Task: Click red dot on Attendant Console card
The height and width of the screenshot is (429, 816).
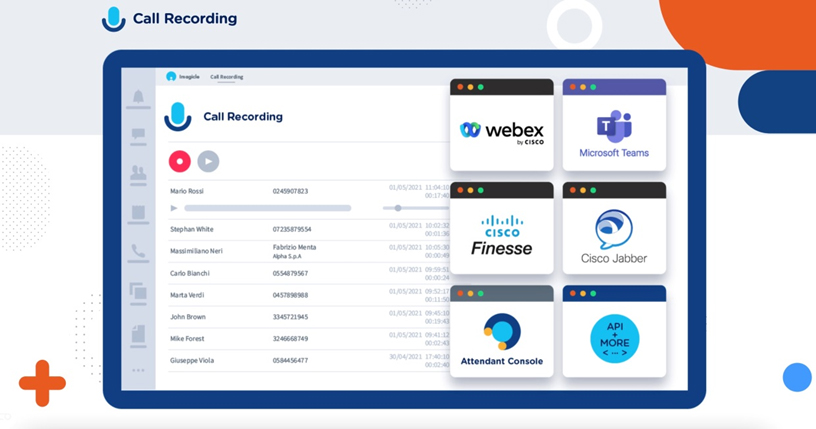Action: point(460,293)
